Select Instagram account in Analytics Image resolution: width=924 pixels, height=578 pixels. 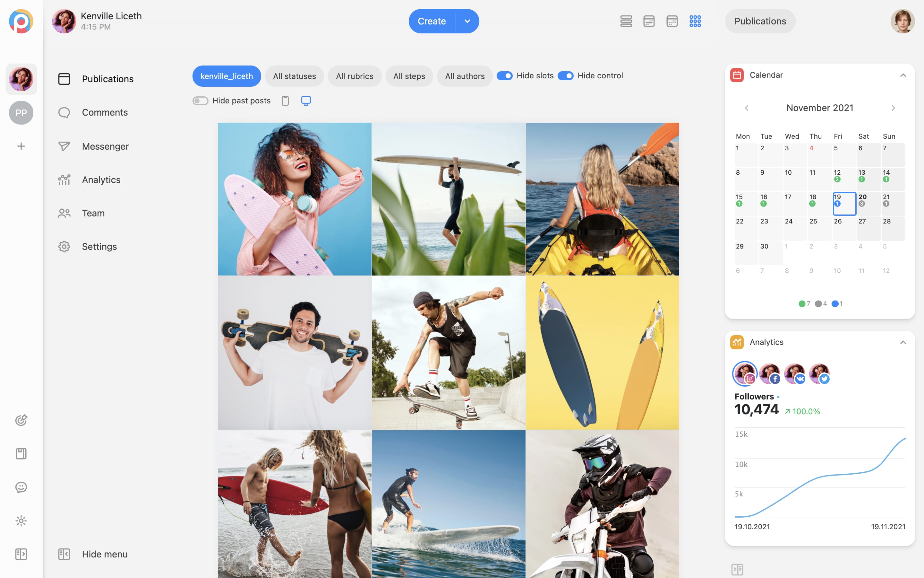pyautogui.click(x=745, y=373)
